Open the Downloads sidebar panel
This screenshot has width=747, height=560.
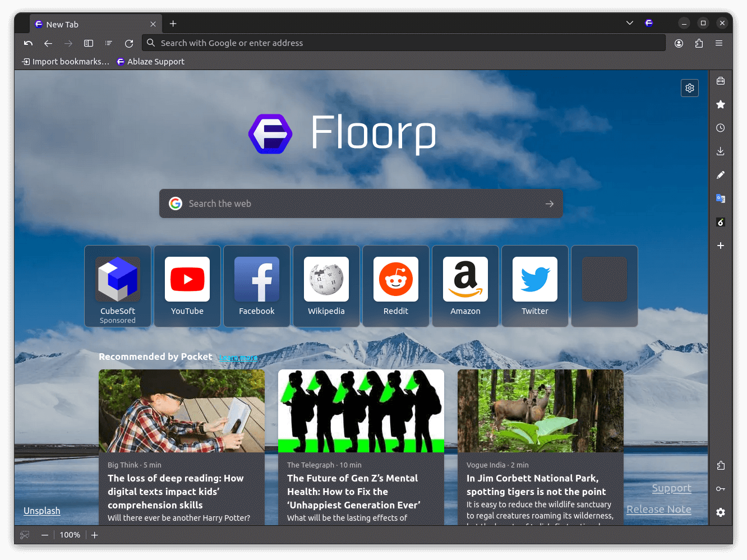click(x=721, y=151)
